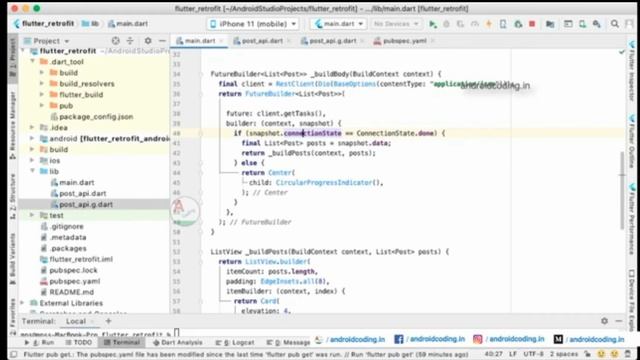Attach debugger to Android process icon
Image resolution: width=640 pixels, height=360 pixels.
coord(518,24)
